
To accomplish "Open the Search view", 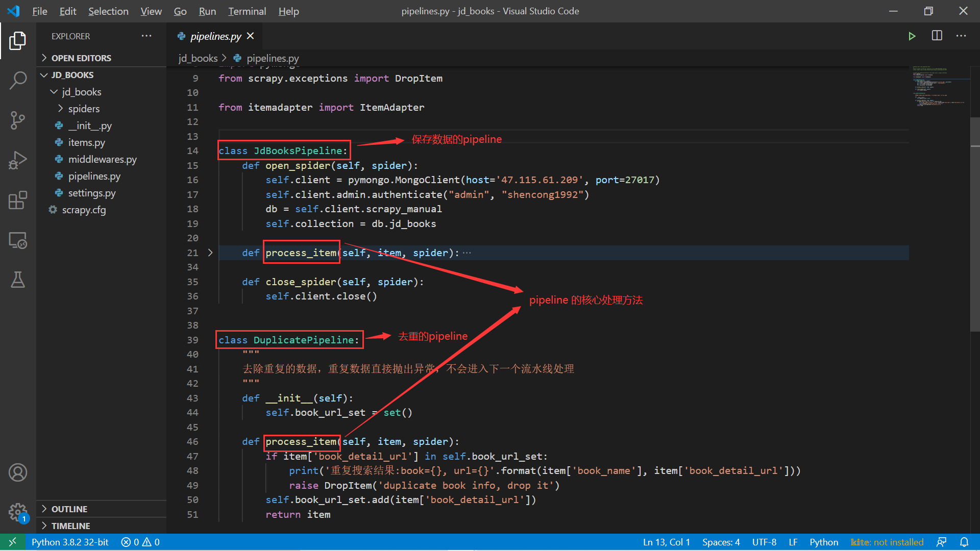I will tap(18, 80).
